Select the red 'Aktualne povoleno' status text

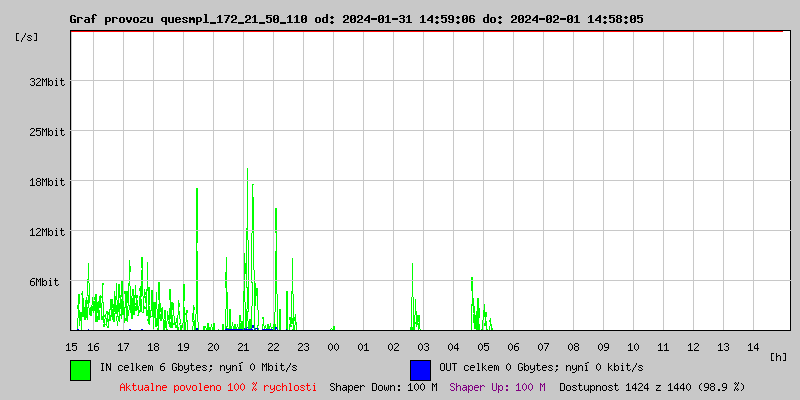pos(218,386)
